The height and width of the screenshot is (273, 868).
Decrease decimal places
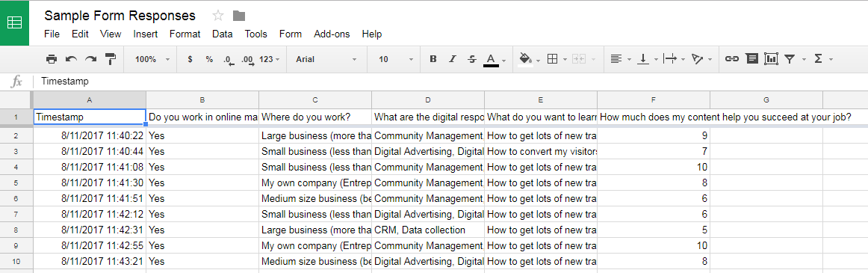point(229,60)
